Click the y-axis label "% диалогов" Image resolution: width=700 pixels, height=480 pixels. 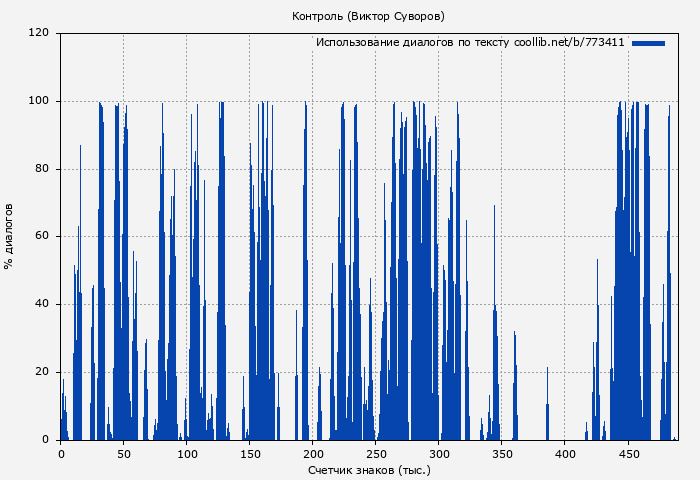9,236
